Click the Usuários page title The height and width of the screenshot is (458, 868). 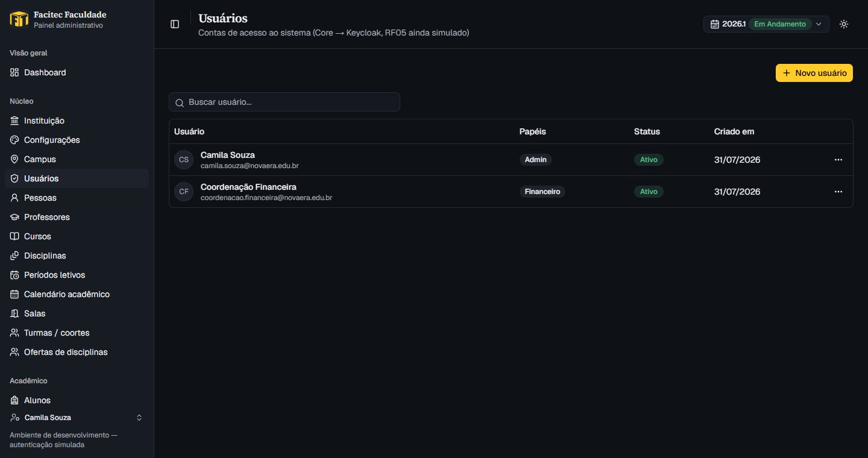223,19
